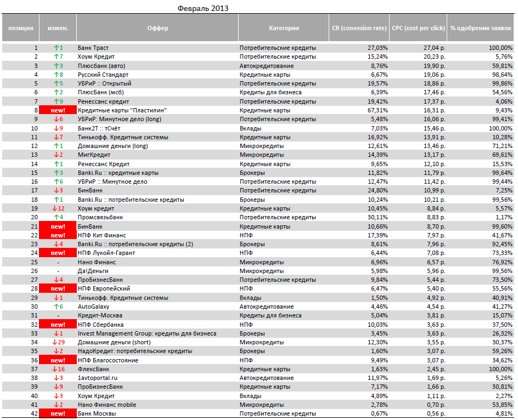Select the 'CPC (cost per click)' header
The image size is (518, 420).
click(418, 28)
